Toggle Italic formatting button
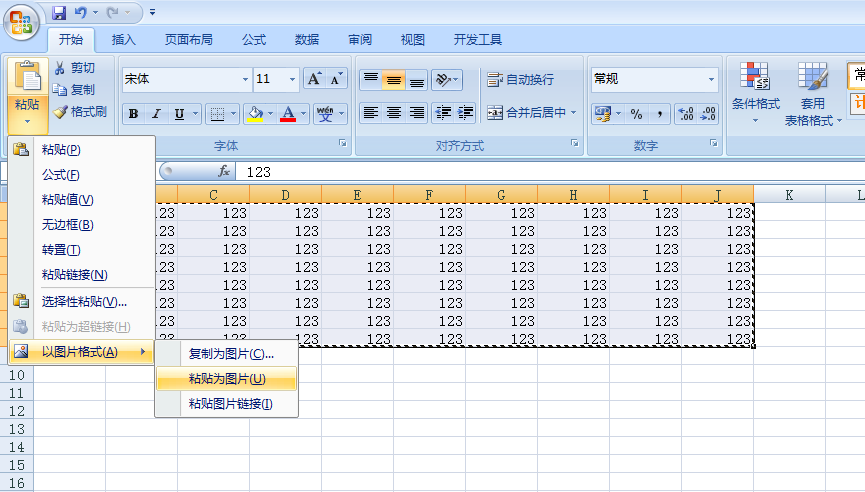This screenshot has width=865, height=492. (x=156, y=114)
